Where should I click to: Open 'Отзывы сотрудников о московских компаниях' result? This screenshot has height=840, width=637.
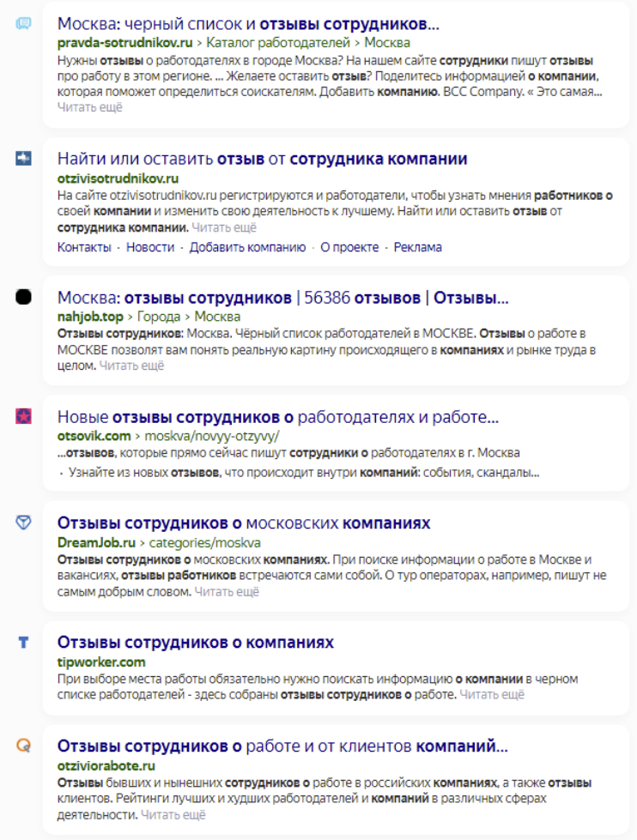(x=244, y=523)
